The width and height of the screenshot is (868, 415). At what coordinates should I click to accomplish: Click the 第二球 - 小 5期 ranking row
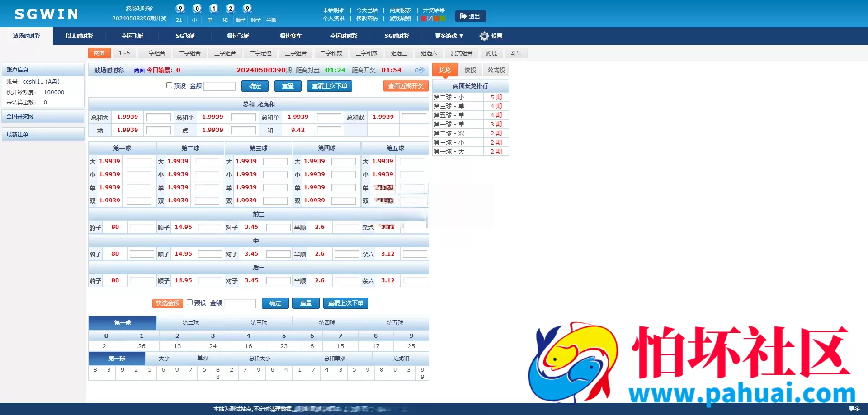(x=471, y=97)
